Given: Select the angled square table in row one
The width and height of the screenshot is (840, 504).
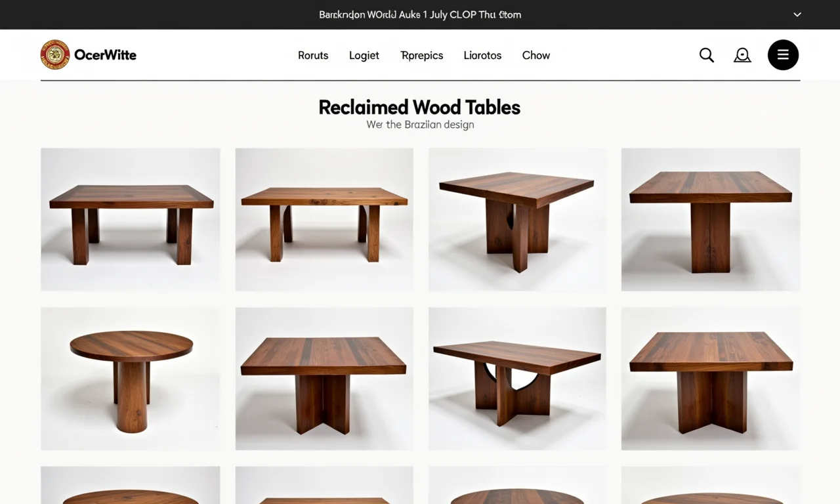Looking at the screenshot, I should tap(517, 219).
